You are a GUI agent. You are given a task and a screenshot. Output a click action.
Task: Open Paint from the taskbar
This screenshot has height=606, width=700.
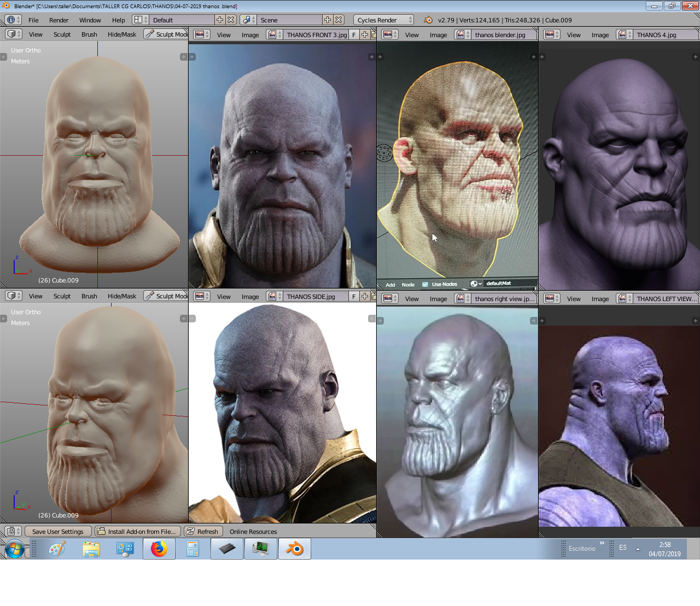coord(57,549)
